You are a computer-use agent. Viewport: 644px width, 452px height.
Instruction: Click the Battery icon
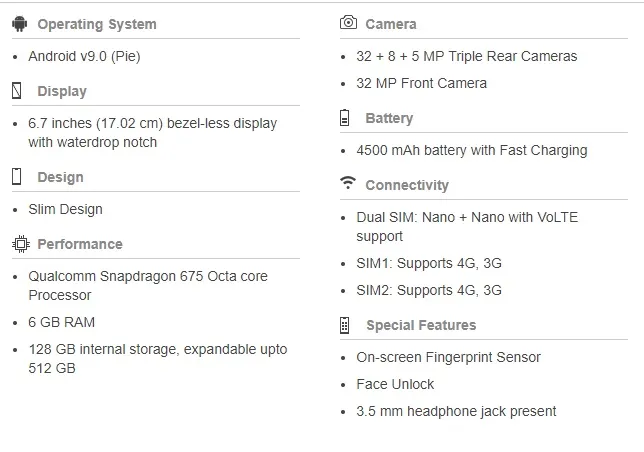pos(345,117)
